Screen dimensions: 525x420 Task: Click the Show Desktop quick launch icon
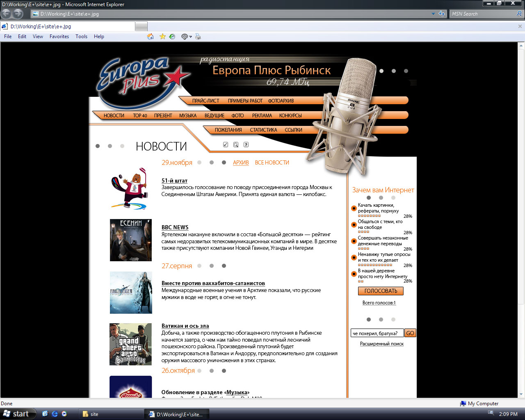[45, 414]
